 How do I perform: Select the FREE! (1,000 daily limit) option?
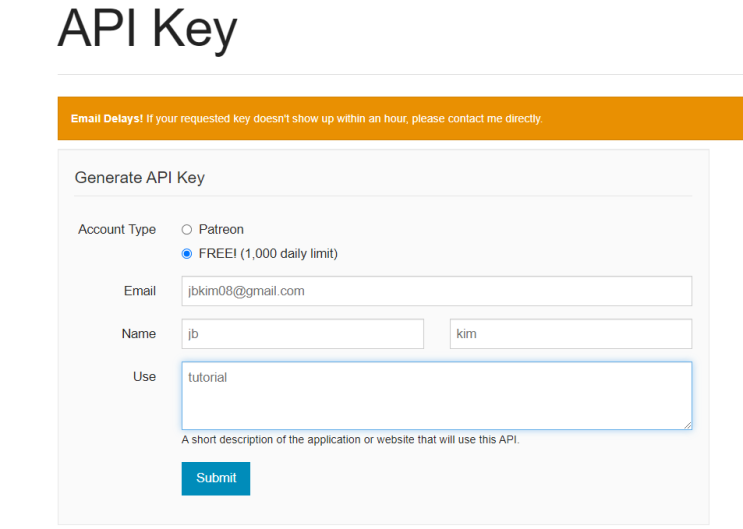pyautogui.click(x=187, y=254)
